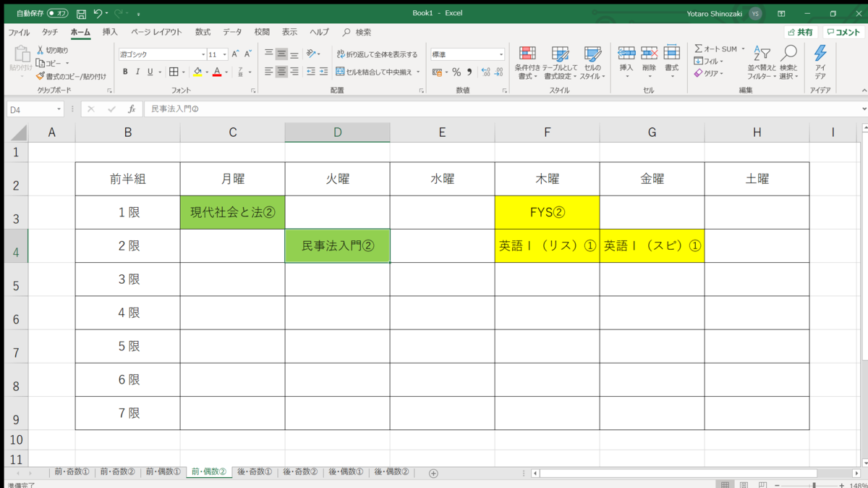Open the font size dropdown
This screenshot has height=488, width=868.
[x=225, y=54]
